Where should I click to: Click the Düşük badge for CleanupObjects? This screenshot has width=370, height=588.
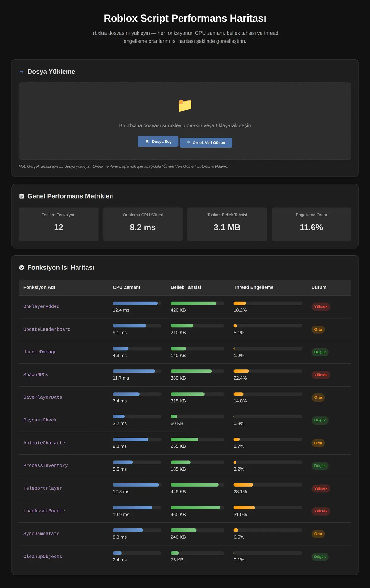pos(320,557)
